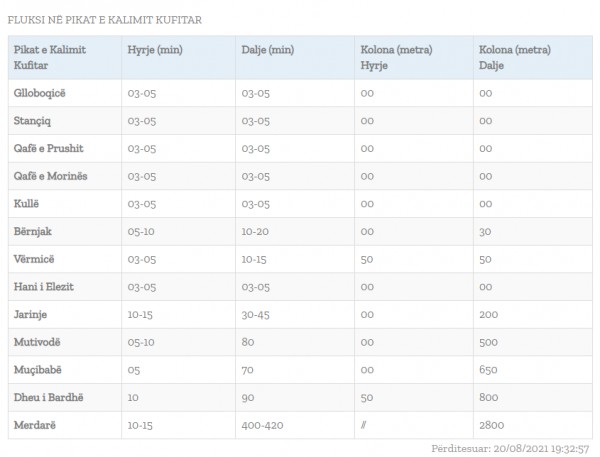Viewport: 600px width, 457px height.
Task: Click the page title "Fluksi në pikat e kalimit kufitar"
Action: coord(107,19)
